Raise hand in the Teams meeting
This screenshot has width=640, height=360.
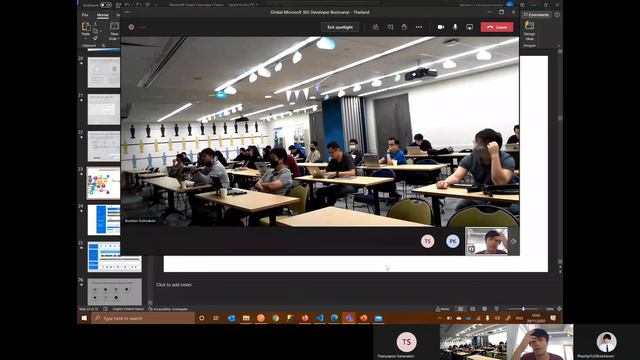[404, 27]
